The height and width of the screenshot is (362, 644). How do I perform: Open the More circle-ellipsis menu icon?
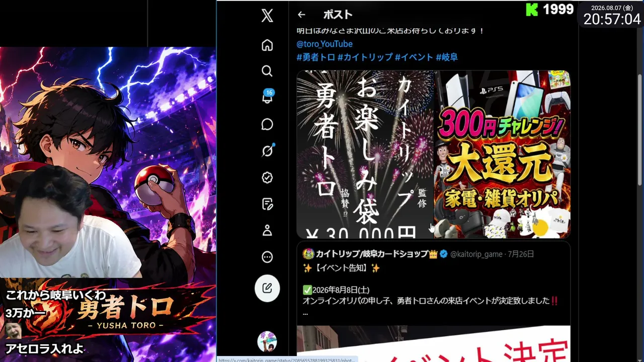pos(267,257)
